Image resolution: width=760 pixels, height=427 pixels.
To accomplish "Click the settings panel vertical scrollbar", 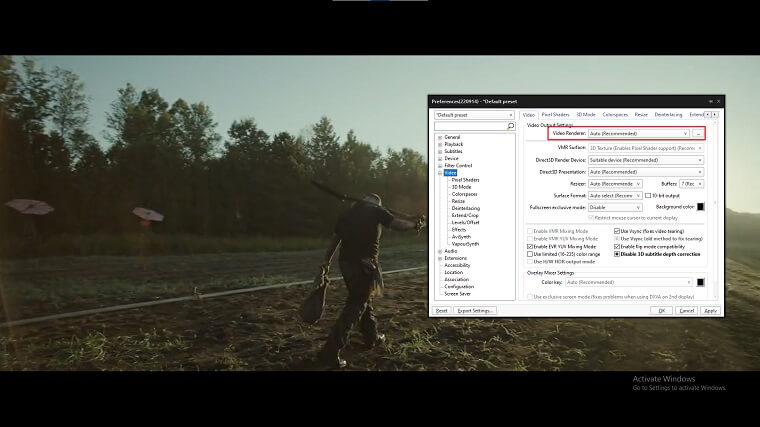I will point(715,208).
